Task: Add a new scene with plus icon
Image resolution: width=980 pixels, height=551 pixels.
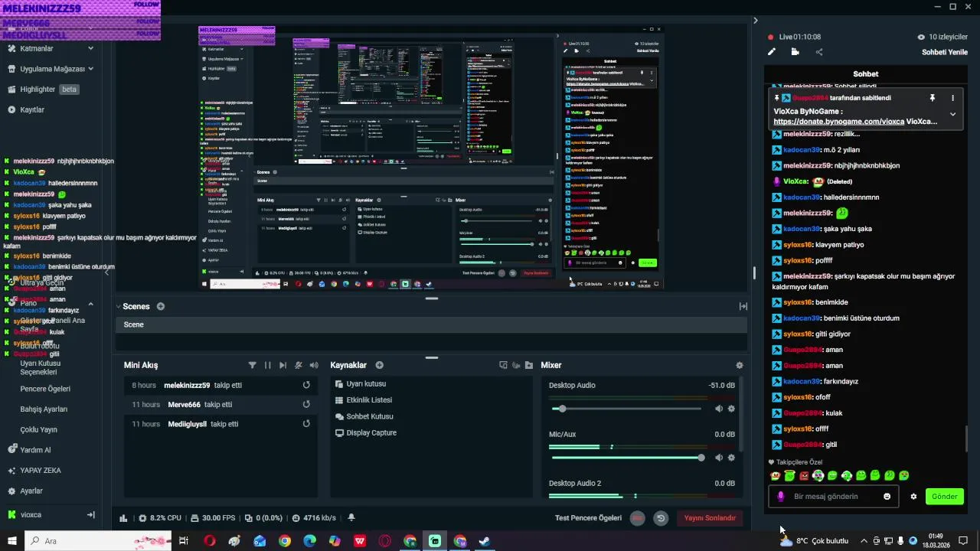Action: [x=161, y=306]
